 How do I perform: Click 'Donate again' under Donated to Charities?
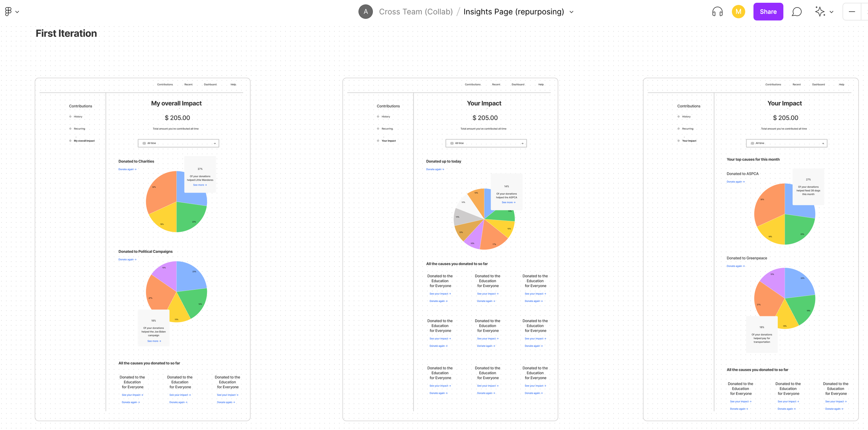pos(127,169)
